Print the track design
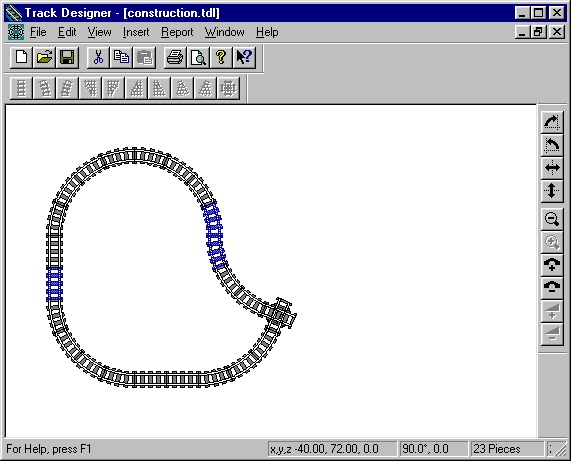The image size is (571, 461). (175, 58)
